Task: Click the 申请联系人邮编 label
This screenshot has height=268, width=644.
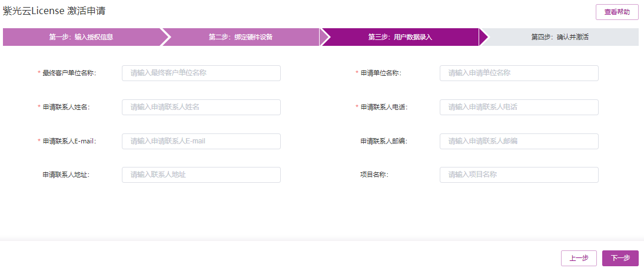Action: [x=384, y=142]
